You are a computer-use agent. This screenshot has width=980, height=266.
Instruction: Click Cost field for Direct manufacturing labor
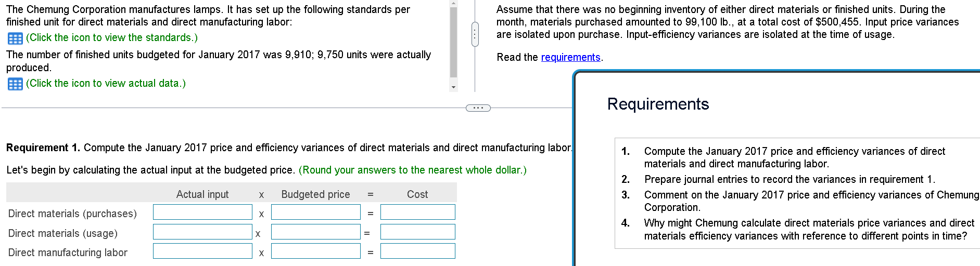(x=417, y=251)
